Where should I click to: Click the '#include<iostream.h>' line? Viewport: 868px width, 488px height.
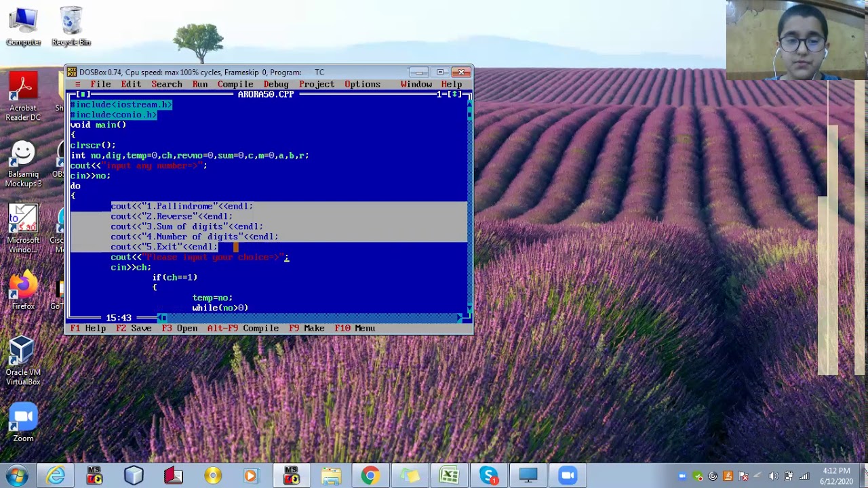121,104
